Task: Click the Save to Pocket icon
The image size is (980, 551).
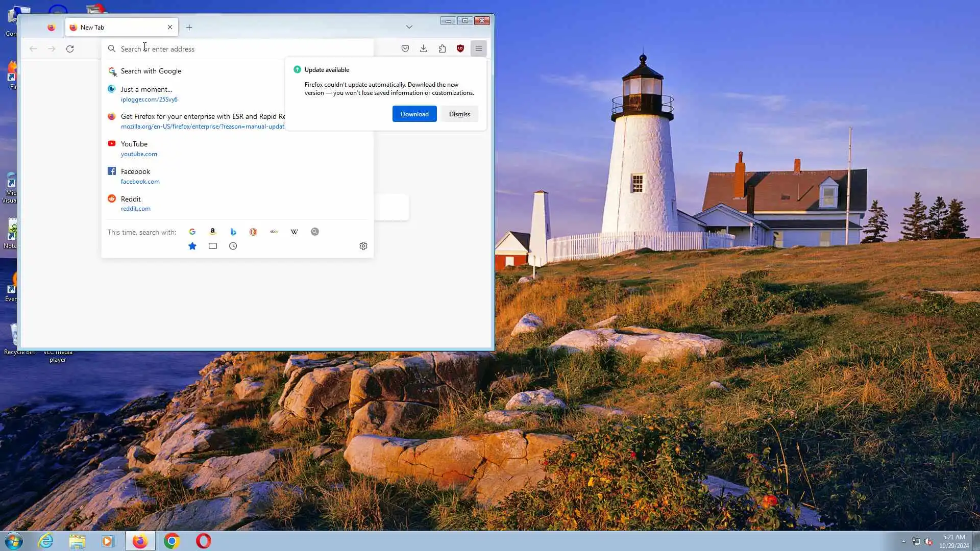Action: [x=405, y=48]
